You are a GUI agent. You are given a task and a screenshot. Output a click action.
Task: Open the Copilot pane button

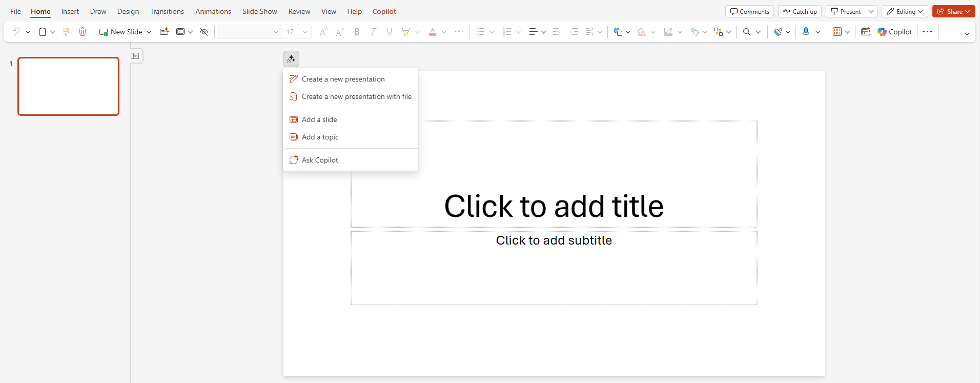click(895, 32)
